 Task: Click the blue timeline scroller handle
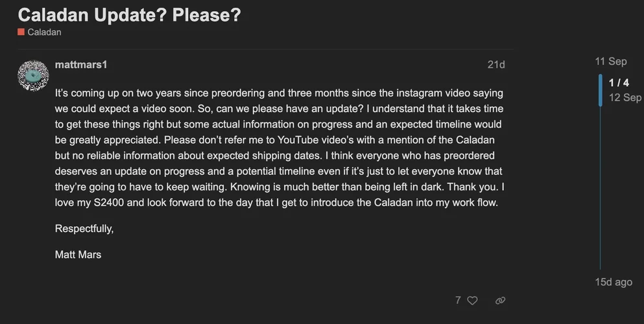601,90
